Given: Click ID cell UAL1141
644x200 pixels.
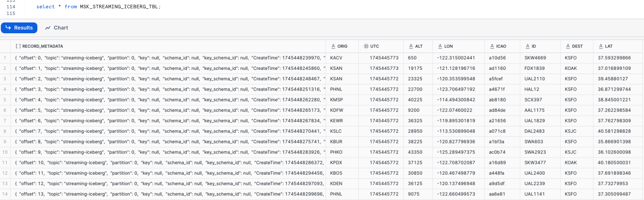Looking at the screenshot, I should click(539, 194).
